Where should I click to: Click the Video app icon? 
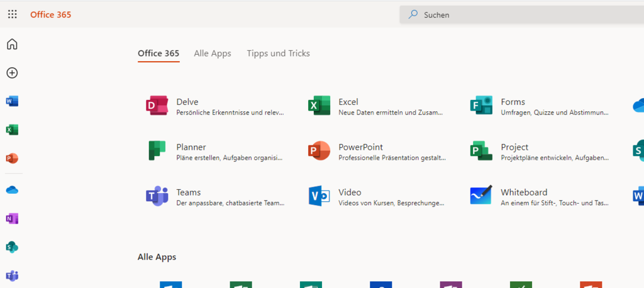click(x=319, y=196)
